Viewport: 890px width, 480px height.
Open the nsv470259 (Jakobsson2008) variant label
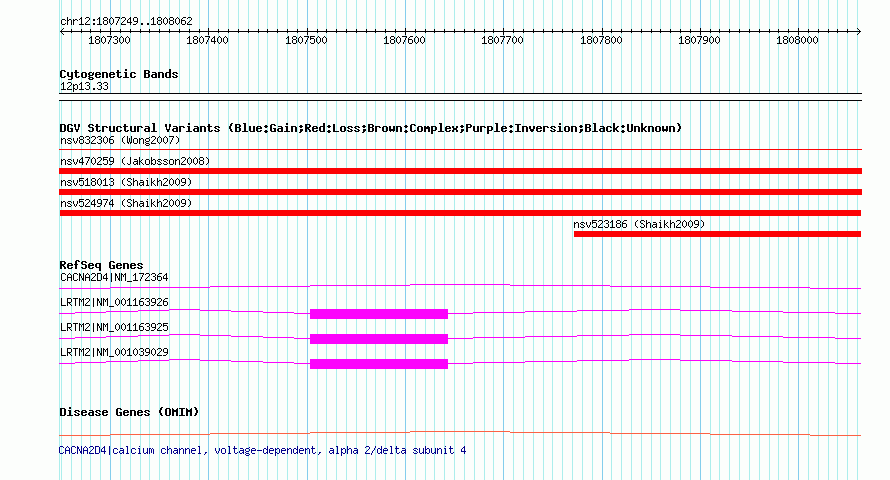(x=135, y=161)
